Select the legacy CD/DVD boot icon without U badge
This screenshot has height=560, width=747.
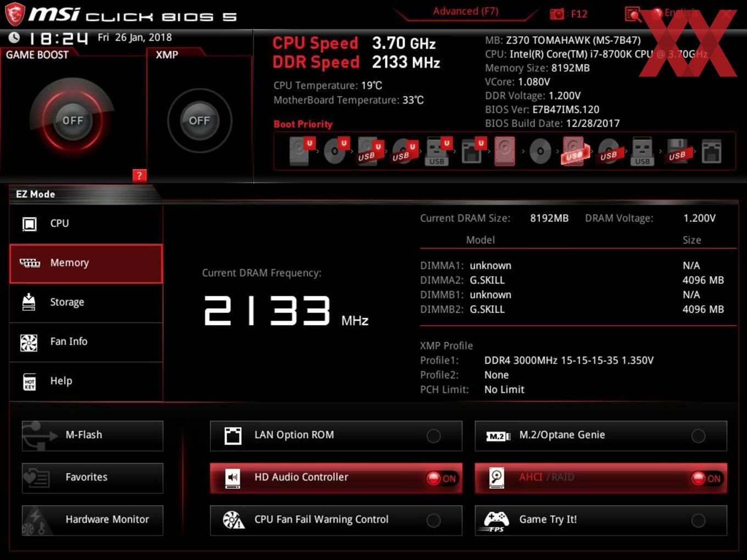pyautogui.click(x=540, y=151)
